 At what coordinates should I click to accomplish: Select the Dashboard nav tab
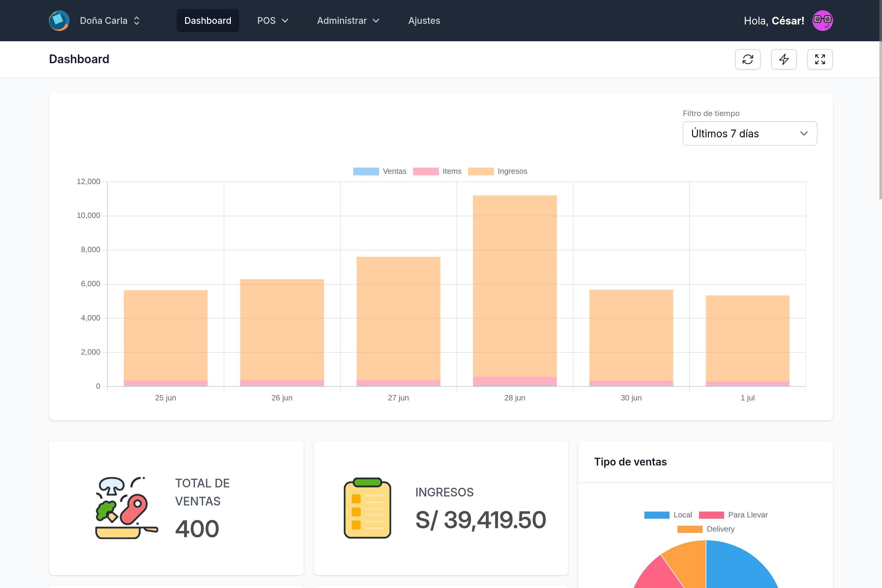pyautogui.click(x=208, y=21)
